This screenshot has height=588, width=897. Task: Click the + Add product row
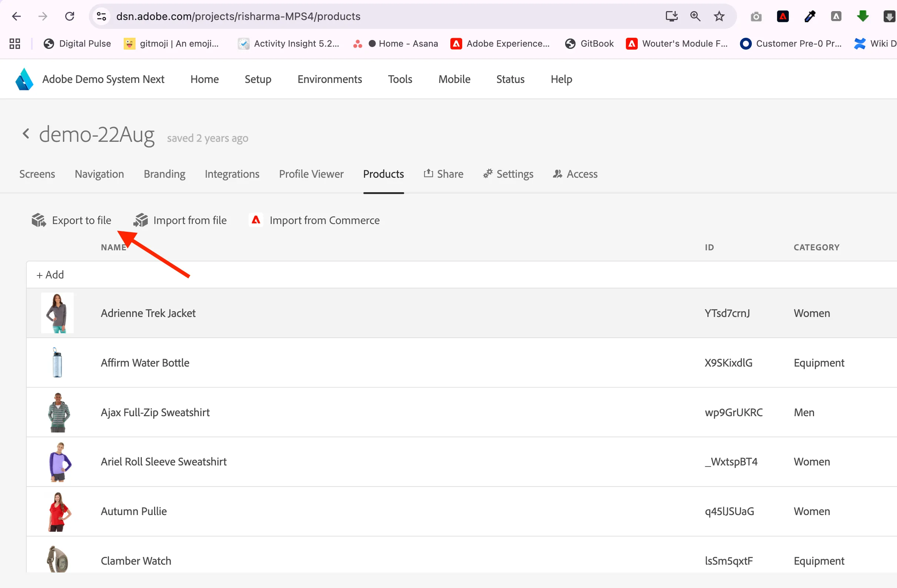pos(461,275)
